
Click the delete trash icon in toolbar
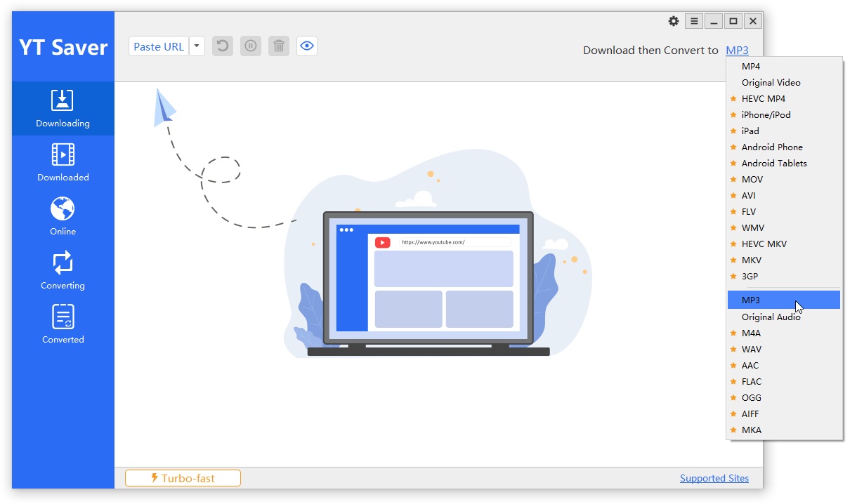tap(279, 46)
